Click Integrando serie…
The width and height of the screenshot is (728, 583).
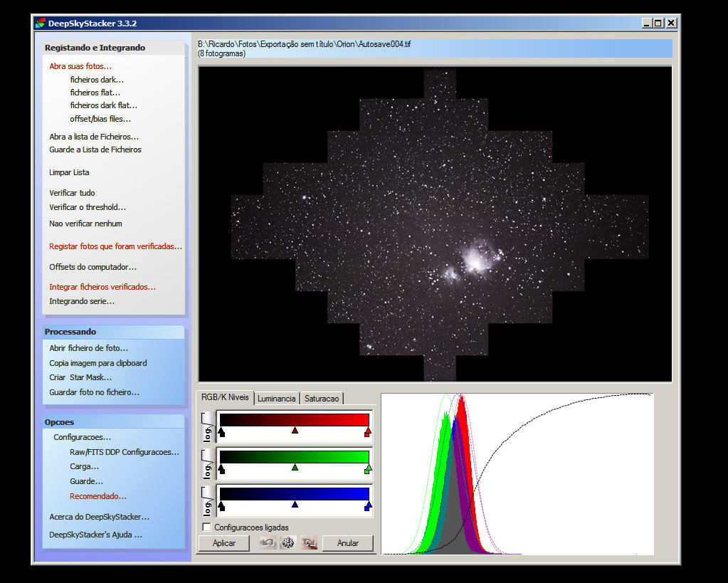coord(82,301)
